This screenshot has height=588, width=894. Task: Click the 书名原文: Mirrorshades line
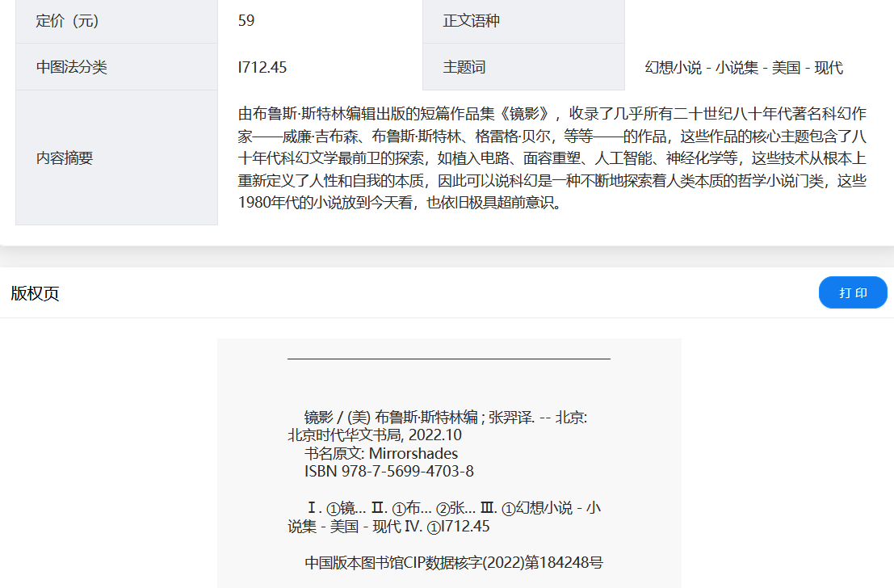point(381,453)
